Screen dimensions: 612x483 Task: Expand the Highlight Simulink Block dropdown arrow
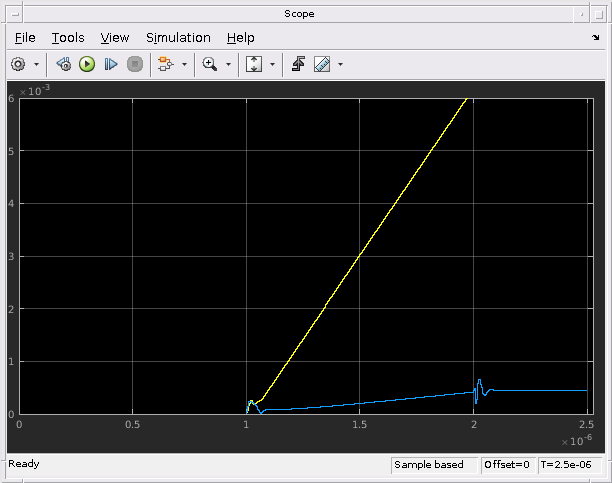[185, 64]
